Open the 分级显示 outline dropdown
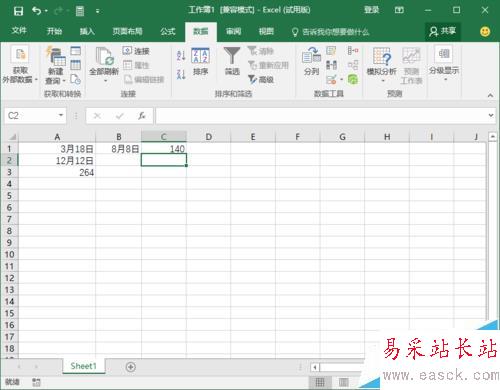 pos(444,63)
